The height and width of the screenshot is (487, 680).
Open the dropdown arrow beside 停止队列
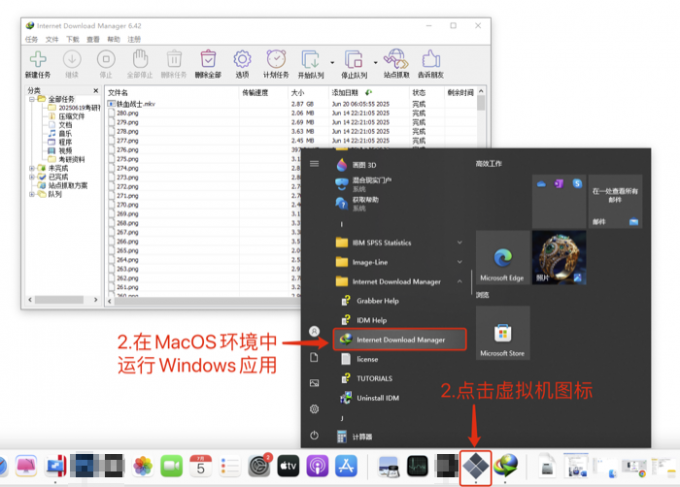pos(376,62)
